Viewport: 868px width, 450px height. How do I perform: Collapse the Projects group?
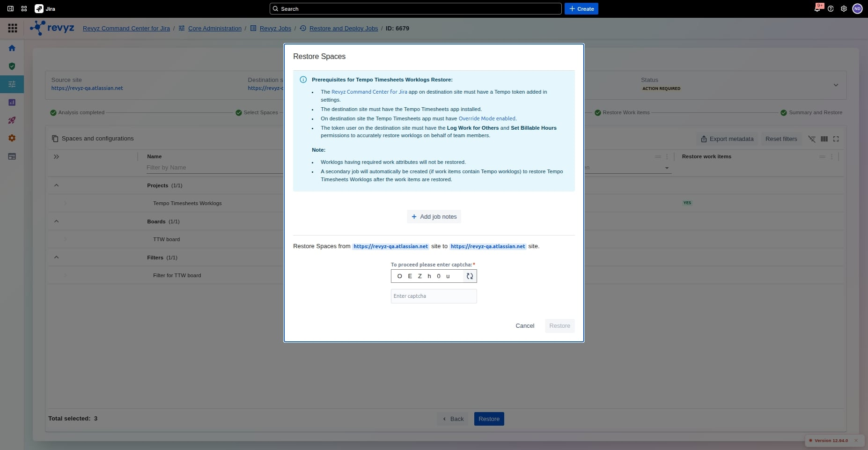pyautogui.click(x=57, y=185)
